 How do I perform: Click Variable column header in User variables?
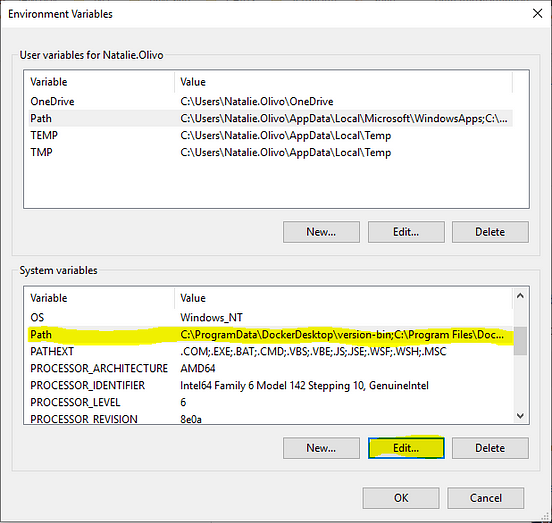[x=99, y=82]
